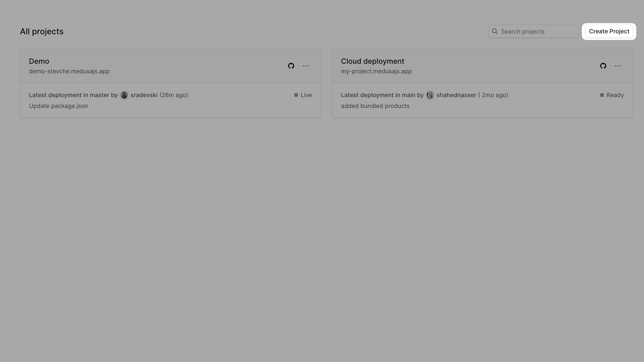Click sradevski's avatar on the Demo card
This screenshot has height=362, width=644.
124,95
